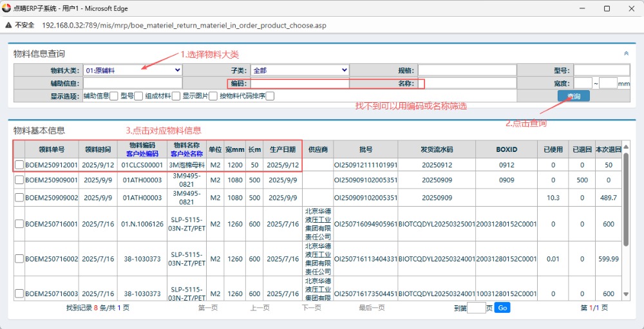Click the 查询 search button

tap(573, 96)
